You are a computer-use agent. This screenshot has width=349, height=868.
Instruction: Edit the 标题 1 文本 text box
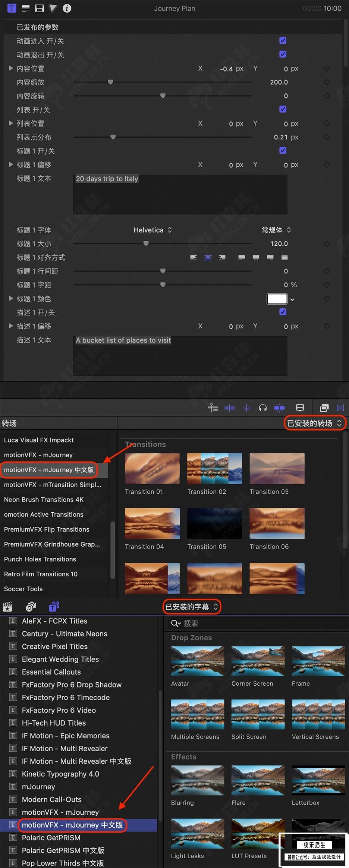coord(180,194)
